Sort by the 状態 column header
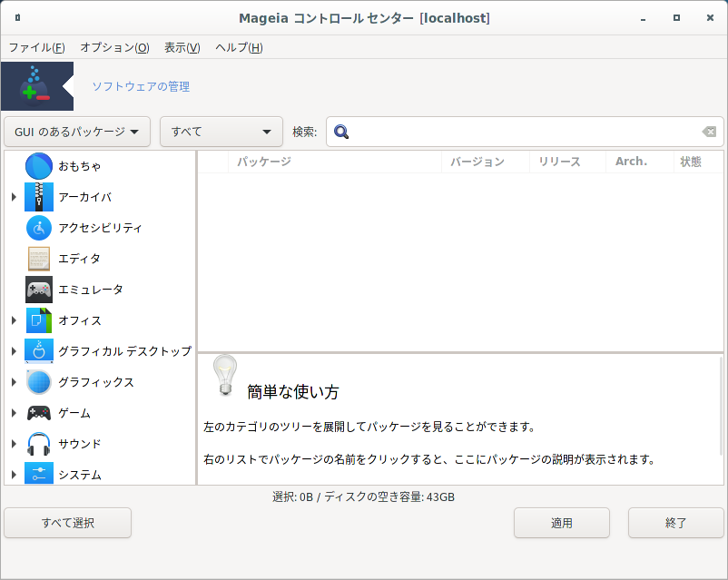Screen dimensions: 728x580 [698, 162]
